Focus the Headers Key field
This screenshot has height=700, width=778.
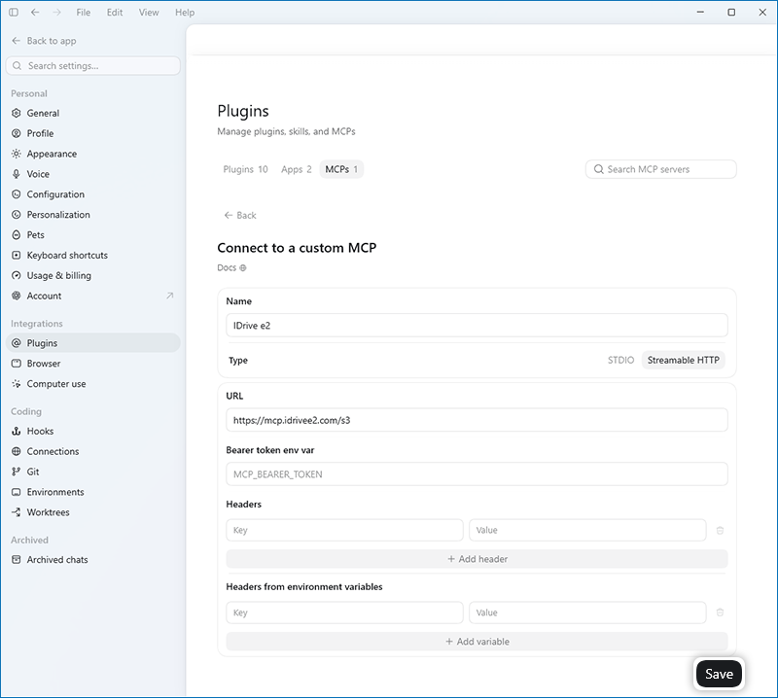(344, 531)
